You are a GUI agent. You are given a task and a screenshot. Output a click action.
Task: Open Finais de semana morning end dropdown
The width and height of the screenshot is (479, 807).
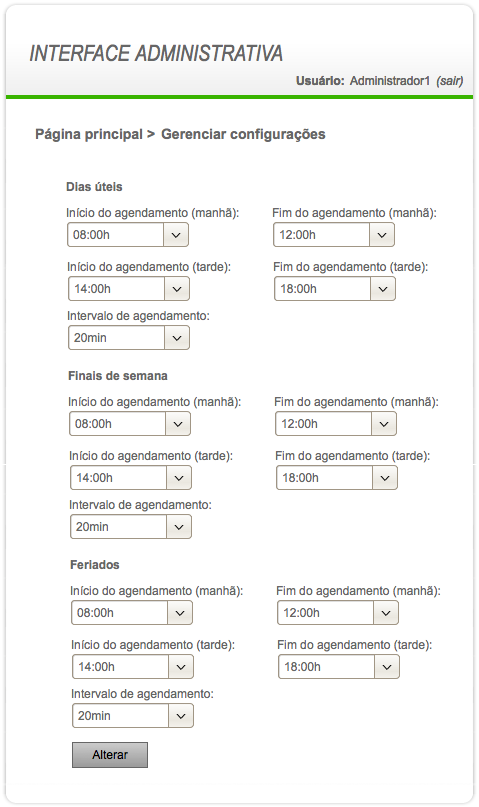[336, 424]
